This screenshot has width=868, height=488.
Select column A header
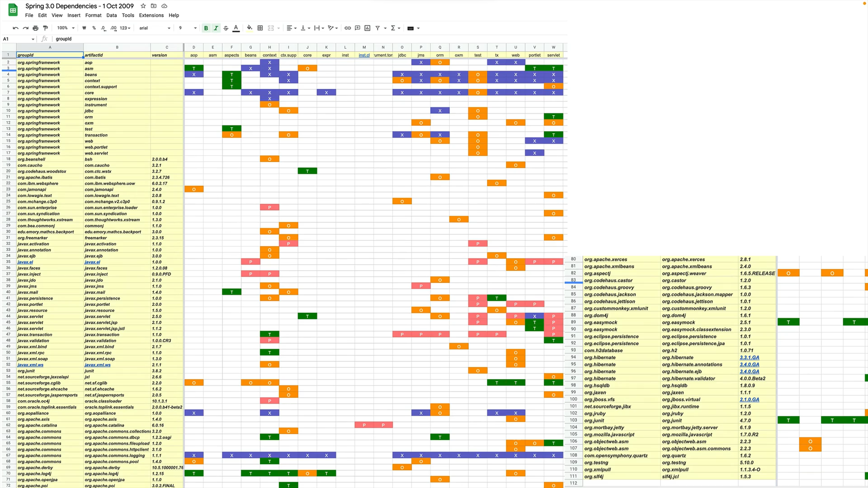(50, 47)
